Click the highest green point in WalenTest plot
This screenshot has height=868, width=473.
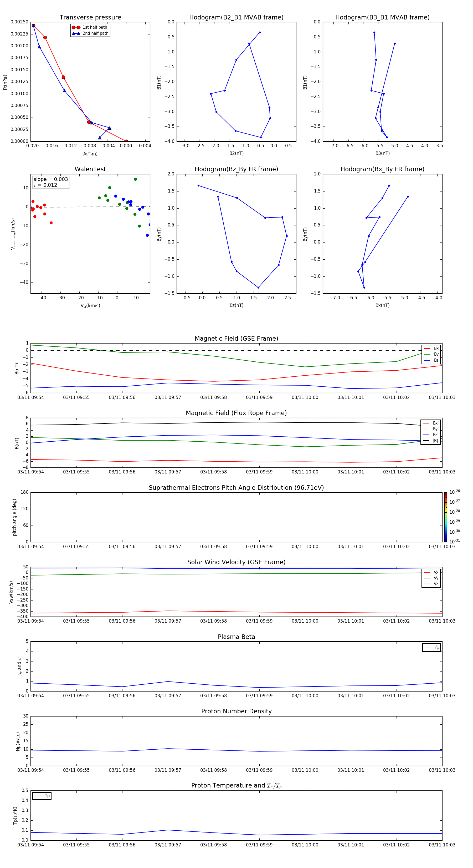(x=135, y=179)
